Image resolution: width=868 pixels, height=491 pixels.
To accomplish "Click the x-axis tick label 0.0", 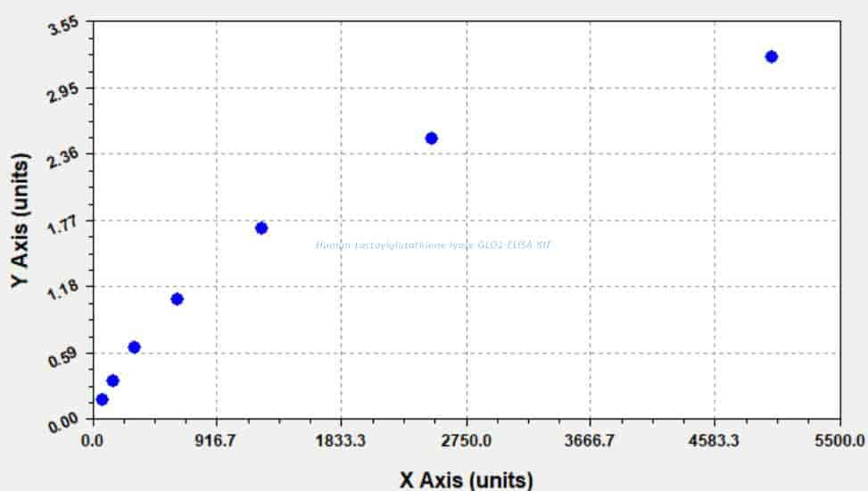I will coord(93,441).
